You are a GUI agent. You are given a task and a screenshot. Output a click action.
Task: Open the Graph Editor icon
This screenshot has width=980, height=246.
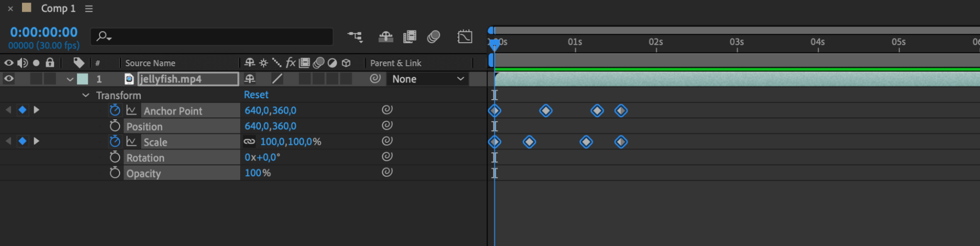pyautogui.click(x=465, y=37)
